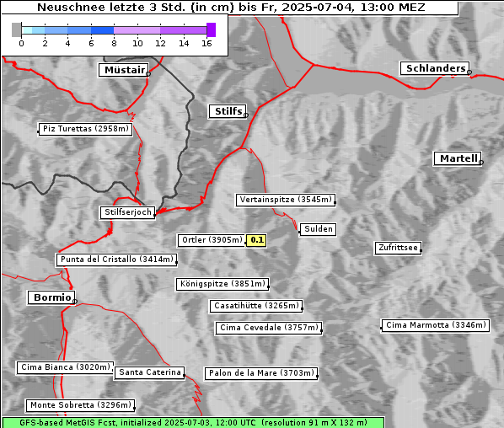Click the Martell location marker circle
504x428 pixels.
pos(481,163)
